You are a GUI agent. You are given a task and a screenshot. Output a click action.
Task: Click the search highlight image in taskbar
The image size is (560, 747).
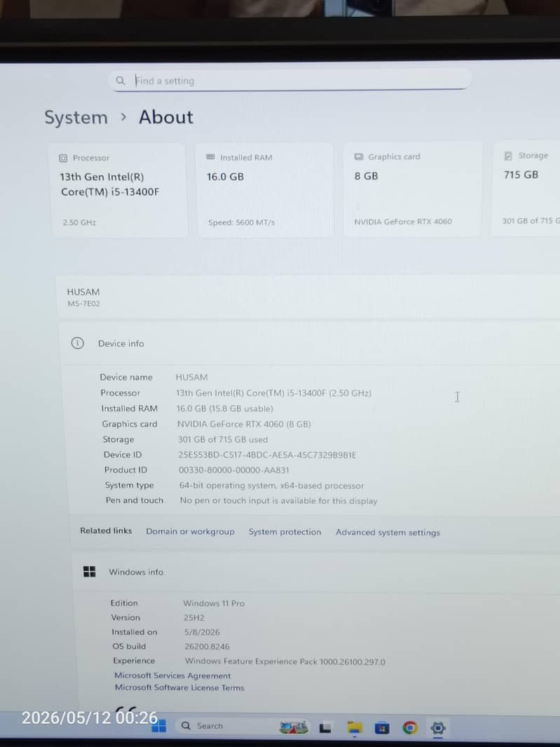[x=294, y=727]
